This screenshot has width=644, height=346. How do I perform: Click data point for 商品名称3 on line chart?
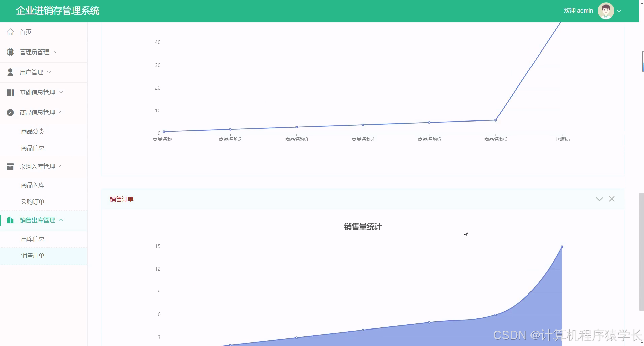[x=297, y=127]
